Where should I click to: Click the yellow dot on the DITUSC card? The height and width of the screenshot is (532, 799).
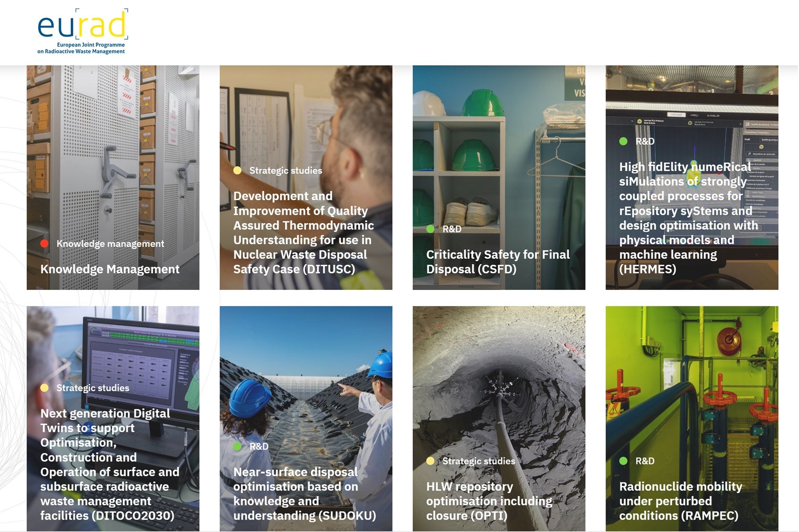click(237, 170)
